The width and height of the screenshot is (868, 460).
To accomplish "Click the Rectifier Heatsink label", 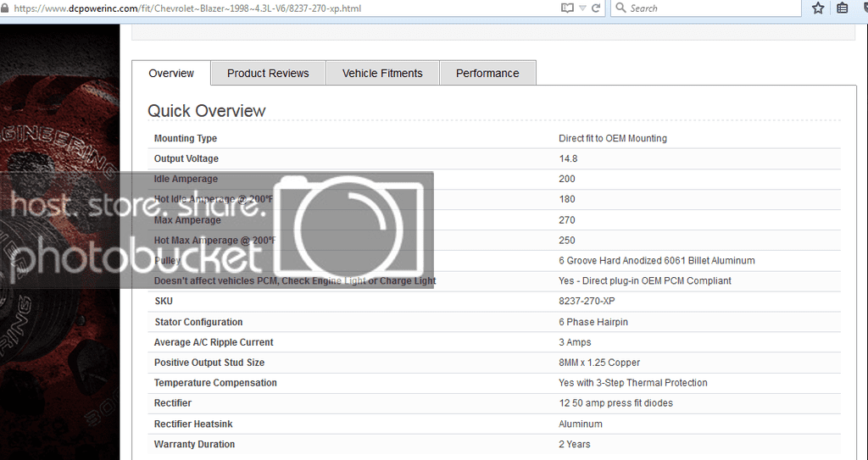I will click(x=193, y=424).
